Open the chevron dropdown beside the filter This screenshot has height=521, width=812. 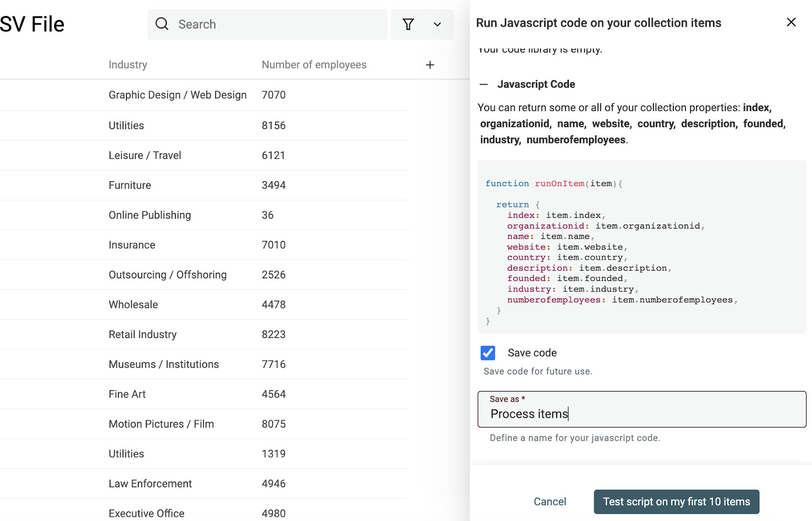437,24
